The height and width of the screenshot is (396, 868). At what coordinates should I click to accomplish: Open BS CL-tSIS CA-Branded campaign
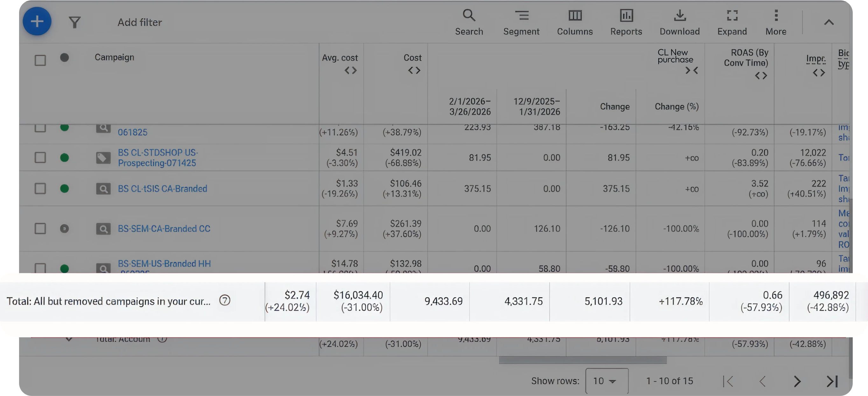[162, 189]
